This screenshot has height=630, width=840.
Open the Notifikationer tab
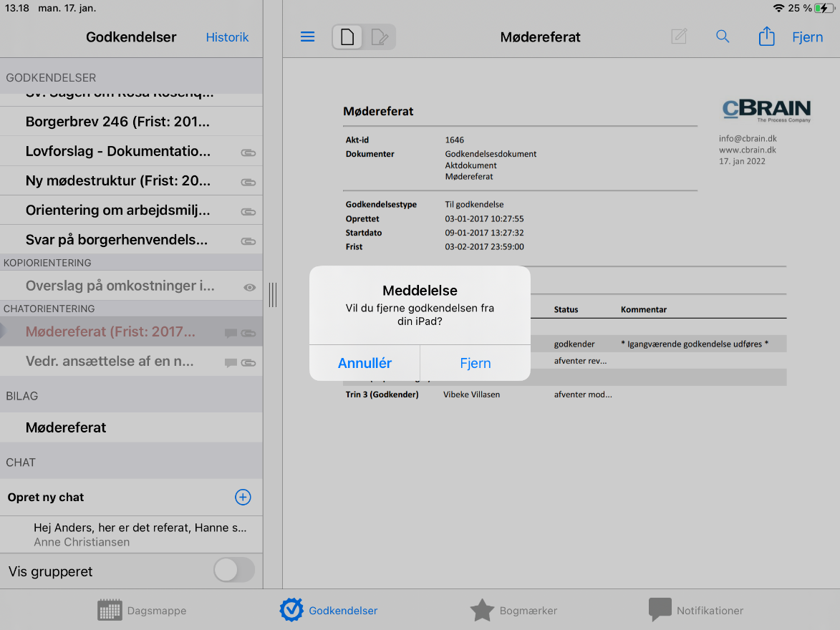coord(696,611)
